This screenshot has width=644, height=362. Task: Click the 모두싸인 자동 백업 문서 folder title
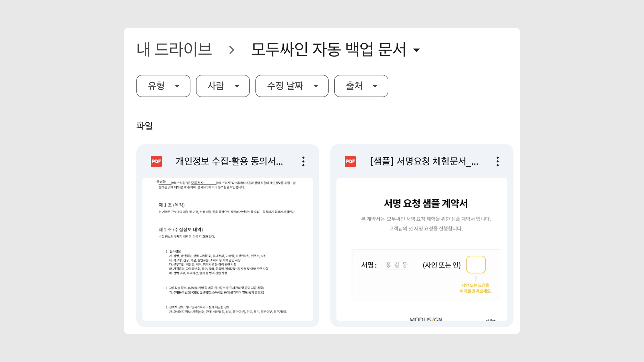coord(328,49)
